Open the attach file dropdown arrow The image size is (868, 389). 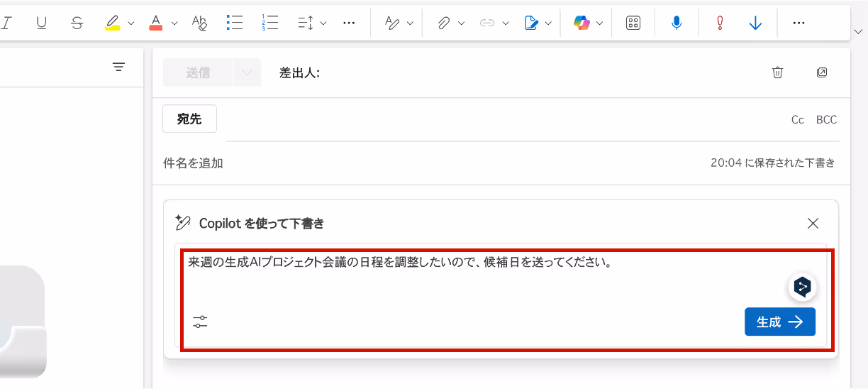coord(461,23)
